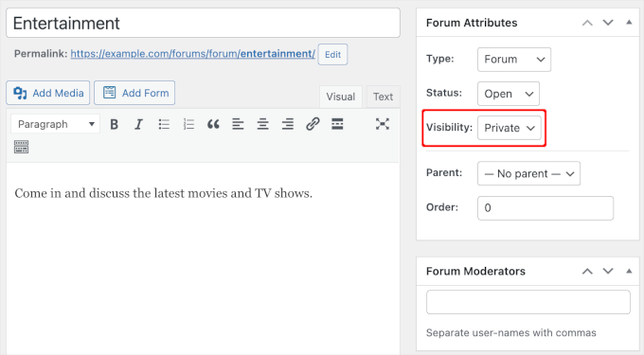Open the Parent forum dropdown
644x355 pixels.
529,173
